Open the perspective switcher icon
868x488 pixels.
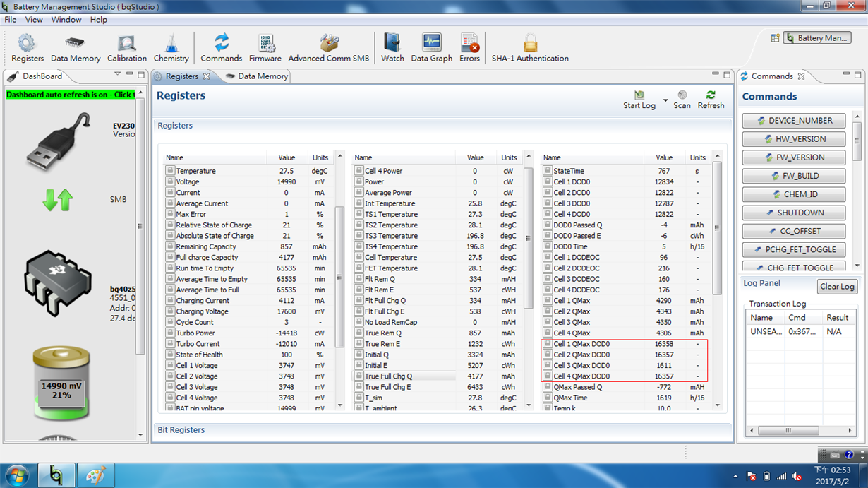pyautogui.click(x=775, y=38)
